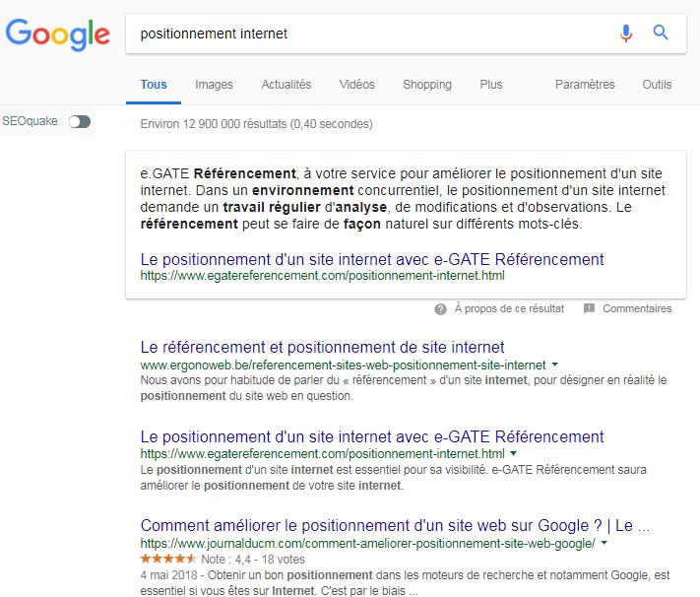Open ergonoweb.be result URL
This screenshot has width=700, height=597.
[x=343, y=365]
